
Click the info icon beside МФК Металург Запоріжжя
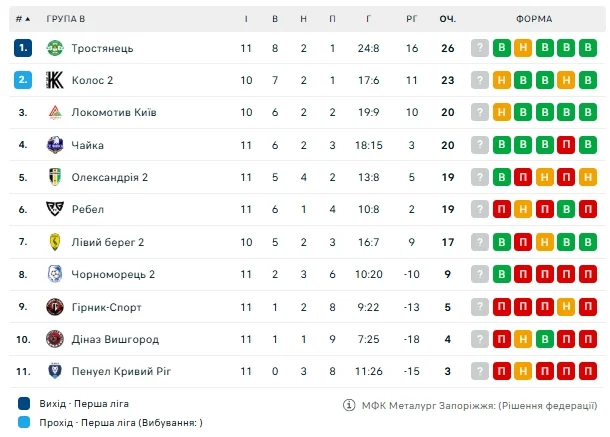(x=349, y=405)
